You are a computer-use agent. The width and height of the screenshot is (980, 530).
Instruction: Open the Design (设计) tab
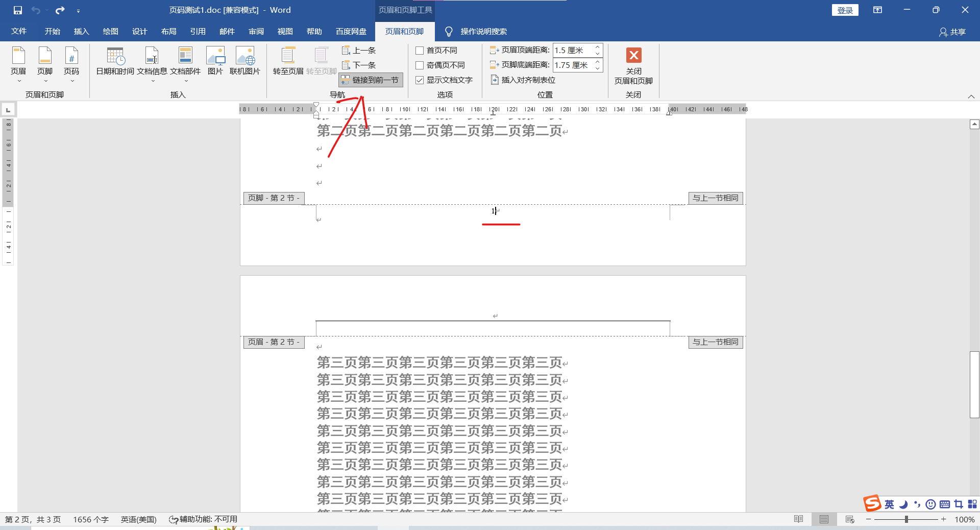(140, 32)
